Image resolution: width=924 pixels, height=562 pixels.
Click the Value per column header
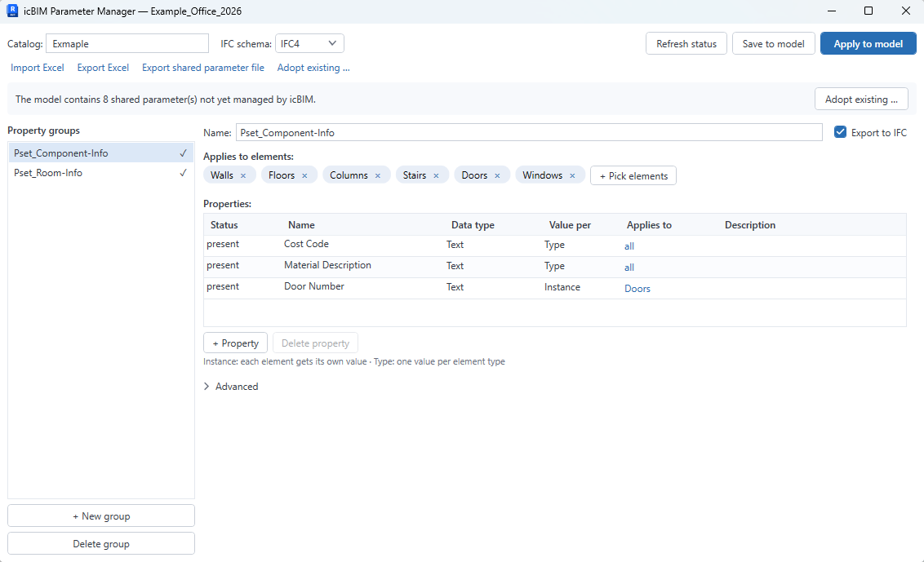(x=570, y=225)
